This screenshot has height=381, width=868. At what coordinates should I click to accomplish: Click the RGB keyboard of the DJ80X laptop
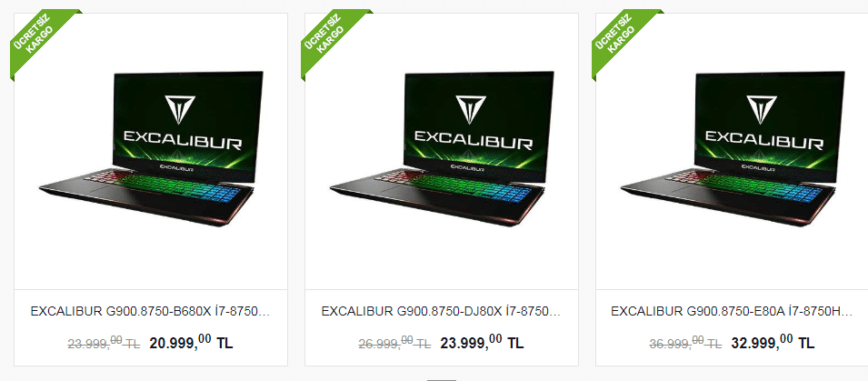456,186
